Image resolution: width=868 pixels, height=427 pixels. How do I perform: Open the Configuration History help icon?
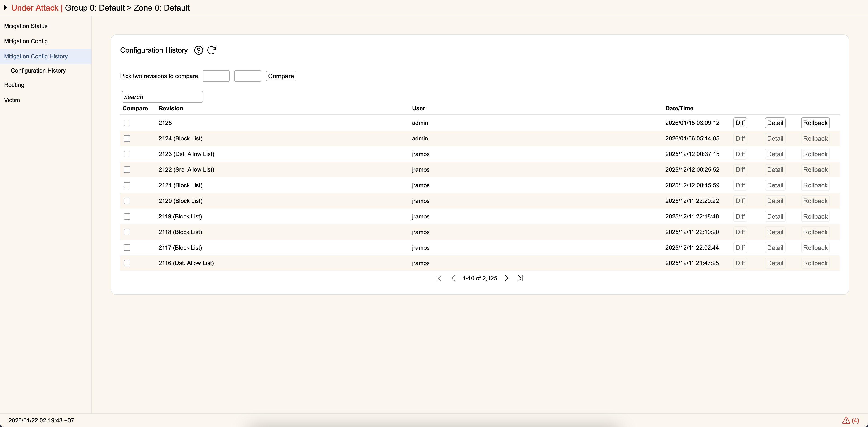click(198, 50)
